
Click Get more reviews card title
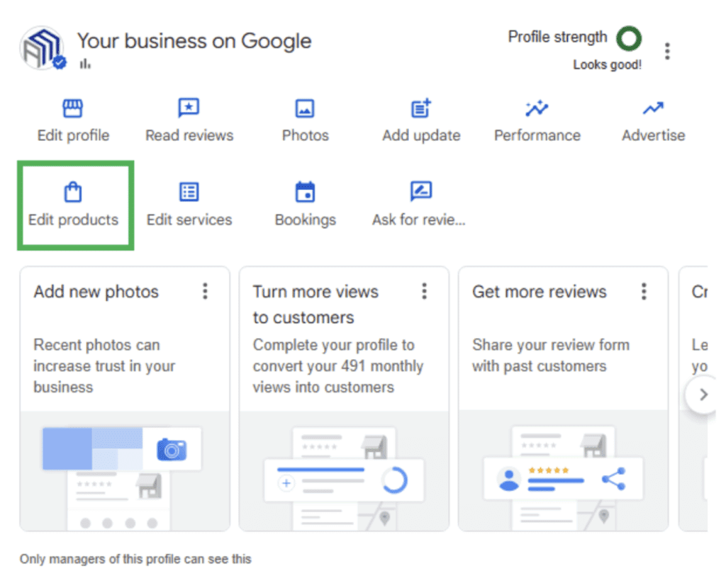pyautogui.click(x=540, y=292)
